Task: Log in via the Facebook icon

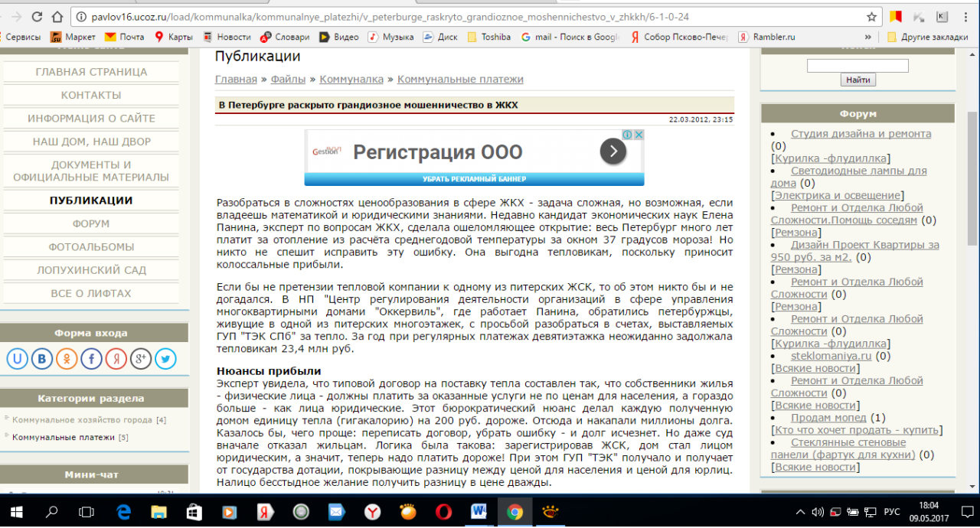Action: pos(92,358)
